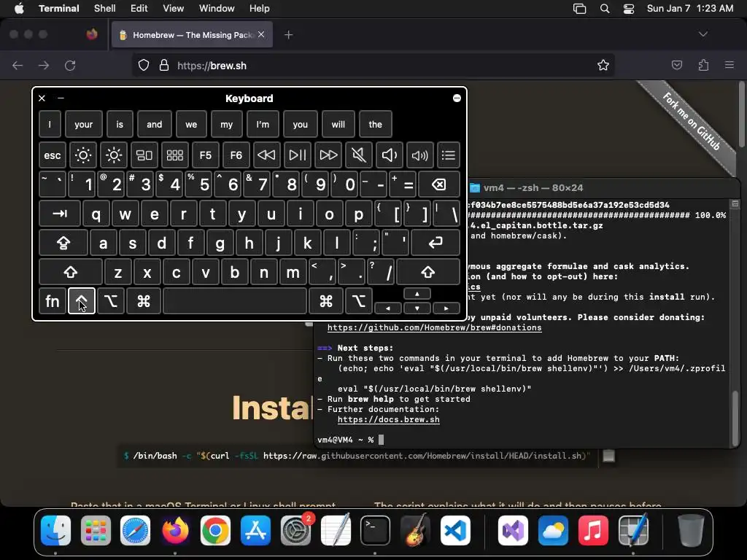Viewport: 747px width, 560px height.
Task: Open the Music app from Dock
Action: pyautogui.click(x=593, y=531)
